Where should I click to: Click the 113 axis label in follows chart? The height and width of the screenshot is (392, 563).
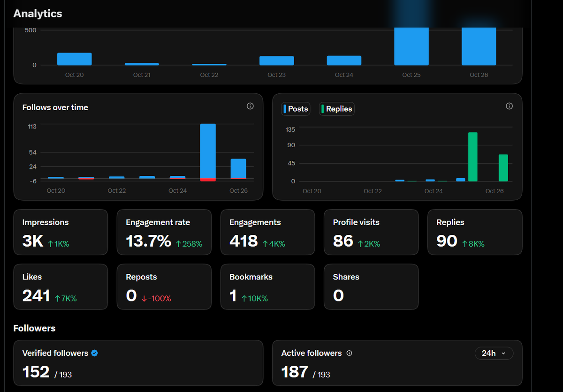(x=32, y=127)
